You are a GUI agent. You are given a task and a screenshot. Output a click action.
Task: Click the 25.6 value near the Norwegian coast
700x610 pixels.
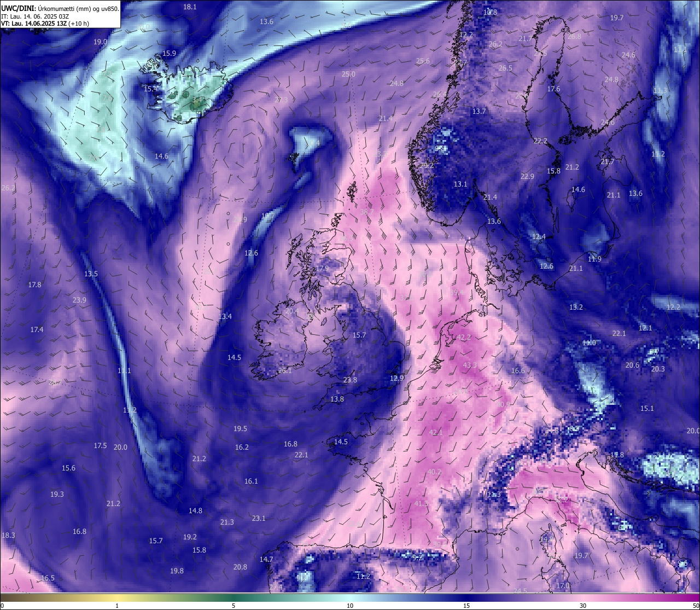pyautogui.click(x=423, y=61)
